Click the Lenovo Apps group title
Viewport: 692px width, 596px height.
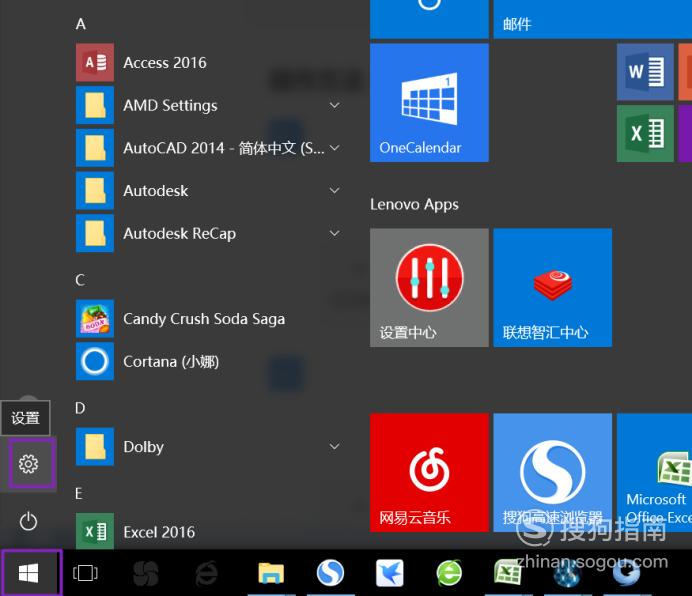pyautogui.click(x=414, y=205)
